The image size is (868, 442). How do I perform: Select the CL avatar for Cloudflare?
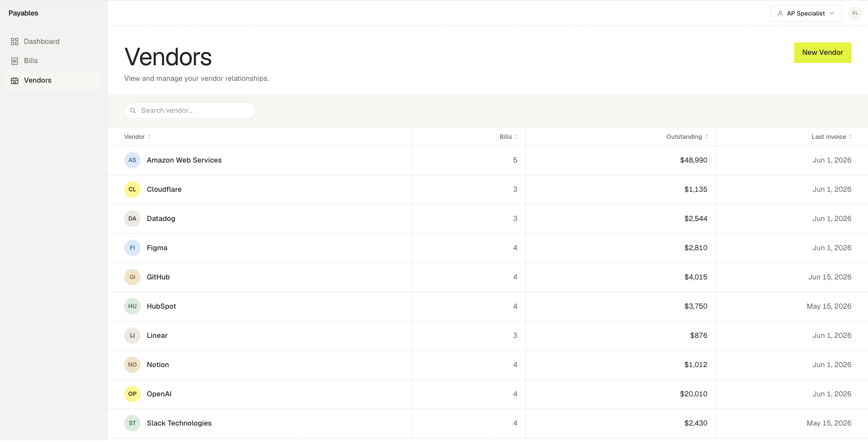132,189
